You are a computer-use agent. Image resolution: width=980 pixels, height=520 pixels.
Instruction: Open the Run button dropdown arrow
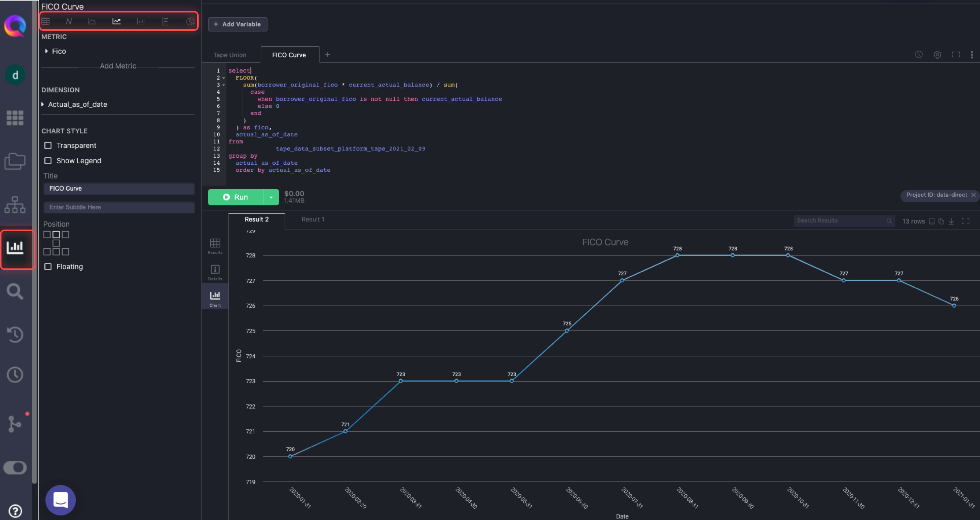pos(271,197)
